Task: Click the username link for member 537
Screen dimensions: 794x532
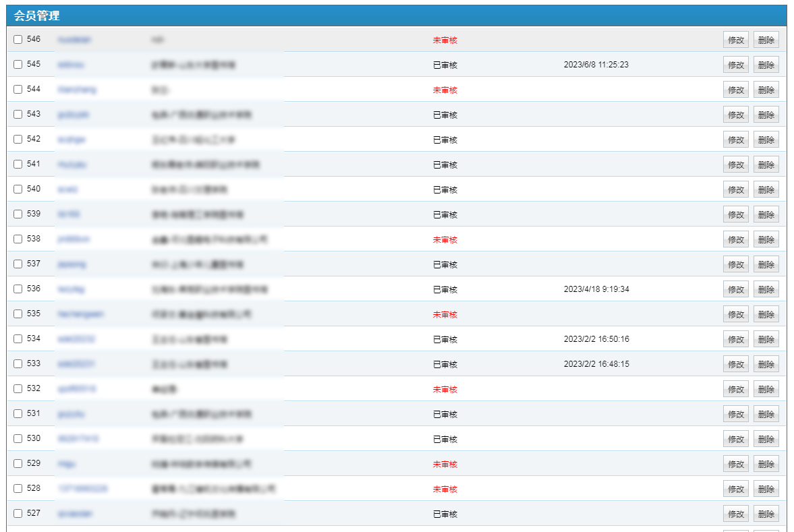Action: 72,264
